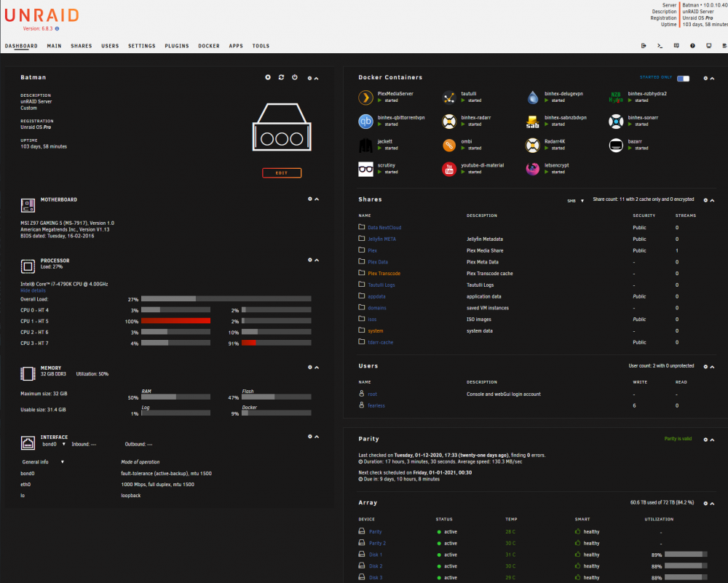Click the Edit button under server image

282,172
